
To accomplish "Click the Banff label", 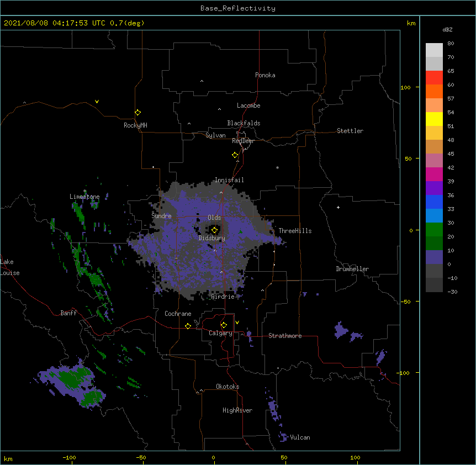I will pyautogui.click(x=68, y=313).
